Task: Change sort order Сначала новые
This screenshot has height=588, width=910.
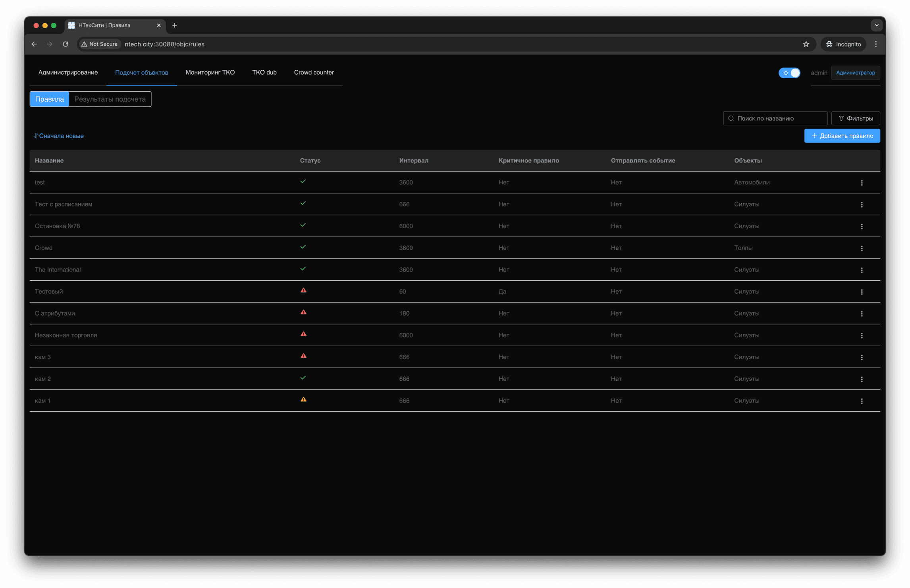Action: [59, 136]
